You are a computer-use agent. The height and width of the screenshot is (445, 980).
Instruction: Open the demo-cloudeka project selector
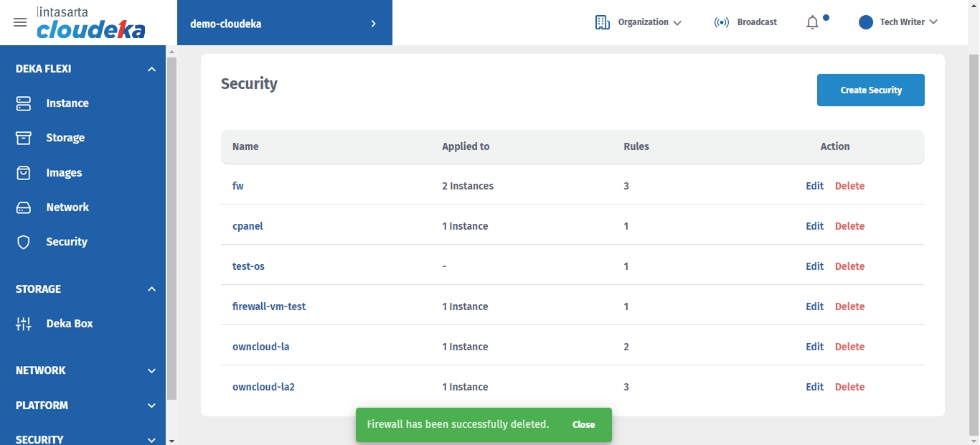pyautogui.click(x=284, y=23)
